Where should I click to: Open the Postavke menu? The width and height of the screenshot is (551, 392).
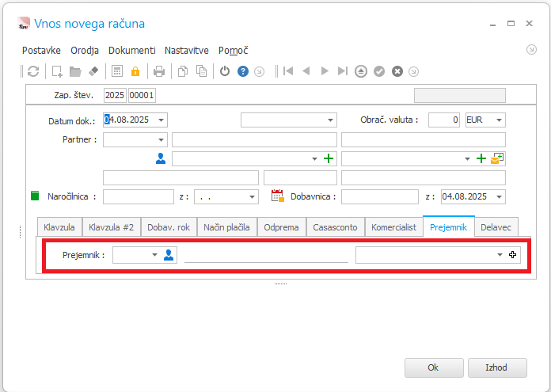(x=41, y=50)
